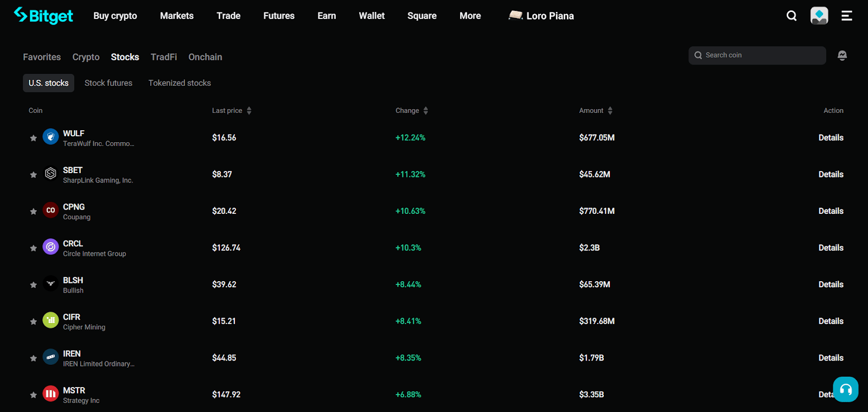
Task: Click the CIFR coin logo
Action: (50, 320)
